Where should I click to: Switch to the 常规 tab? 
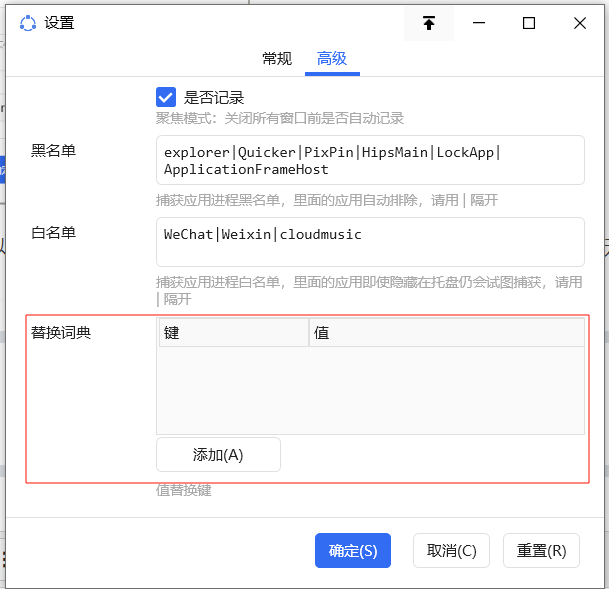pos(277,59)
